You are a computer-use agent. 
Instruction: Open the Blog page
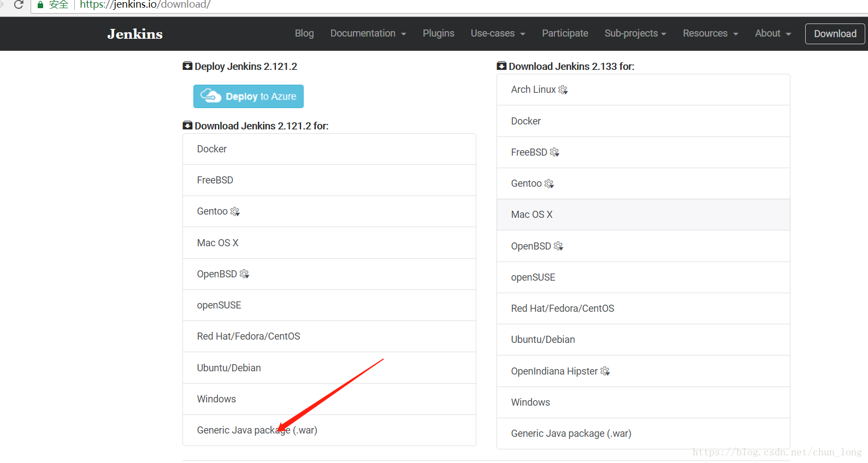point(304,33)
